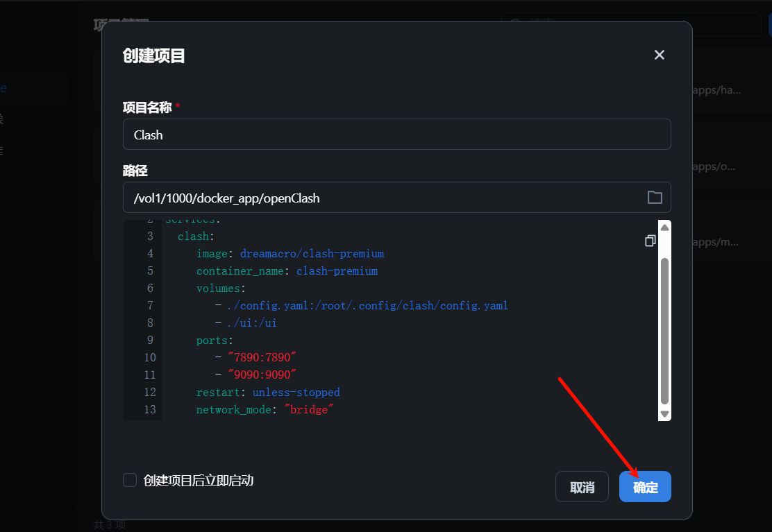Click line number 9 in editor gutter
772x532 pixels.
tap(149, 341)
